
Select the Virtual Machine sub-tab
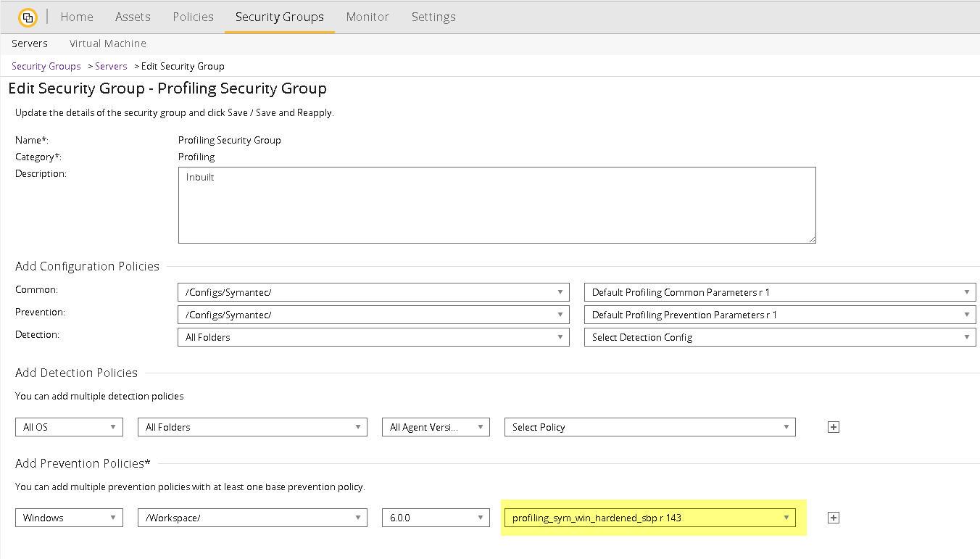(x=107, y=44)
